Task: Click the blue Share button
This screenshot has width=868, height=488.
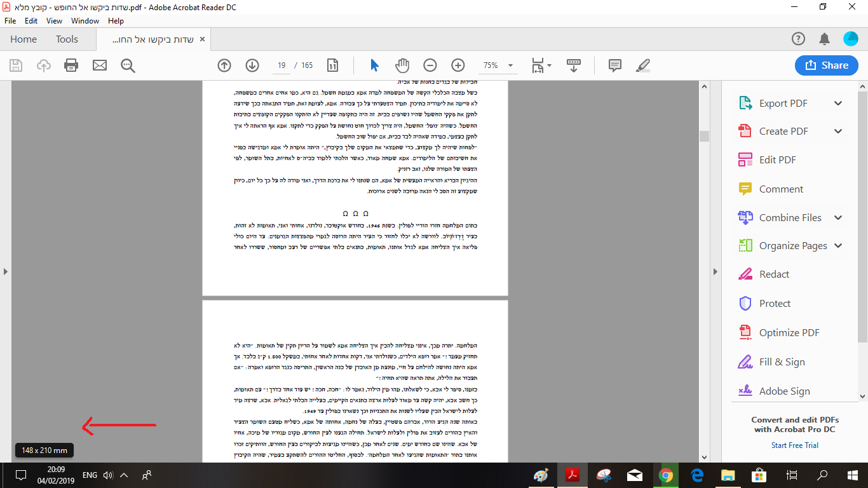Action: (826, 65)
